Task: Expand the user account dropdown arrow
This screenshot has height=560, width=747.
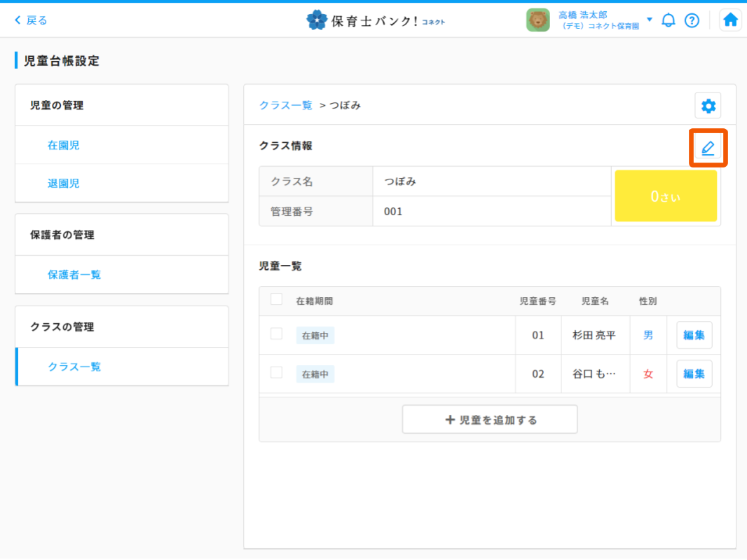Action: coord(649,20)
